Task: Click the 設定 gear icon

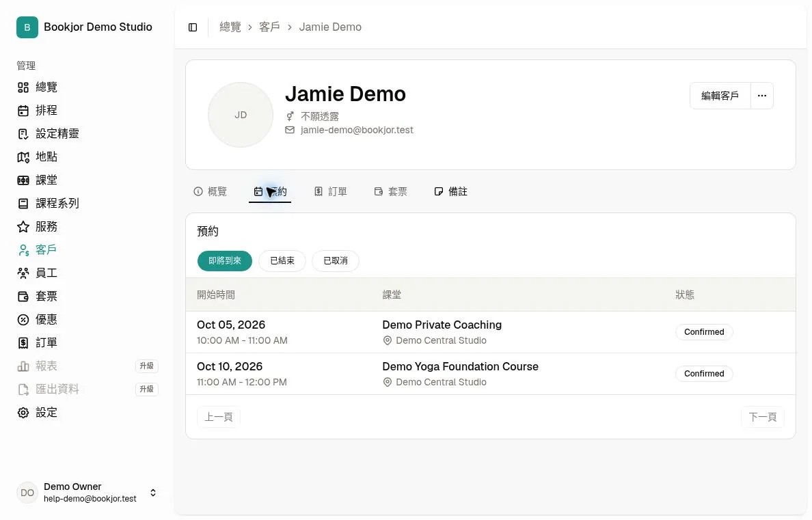Action: coord(23,413)
